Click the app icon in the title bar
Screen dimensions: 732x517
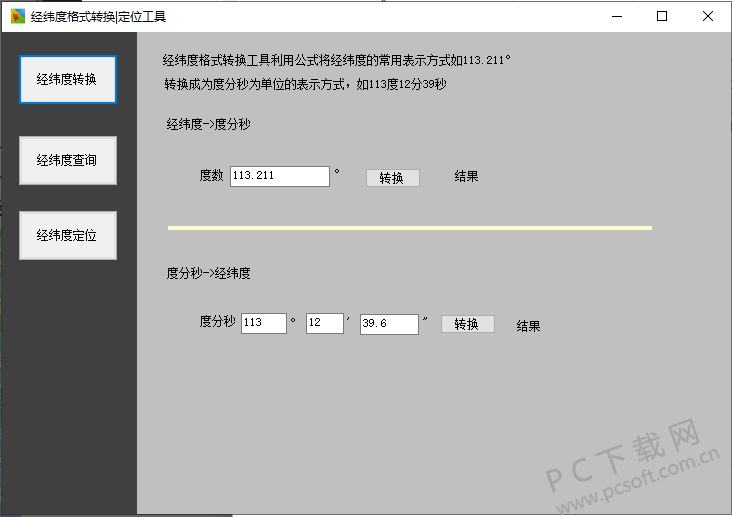18,16
